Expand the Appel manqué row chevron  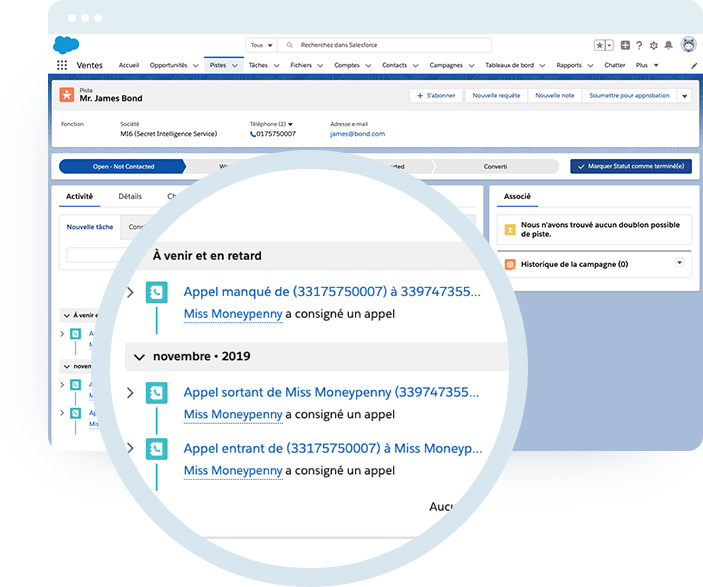pyautogui.click(x=130, y=293)
